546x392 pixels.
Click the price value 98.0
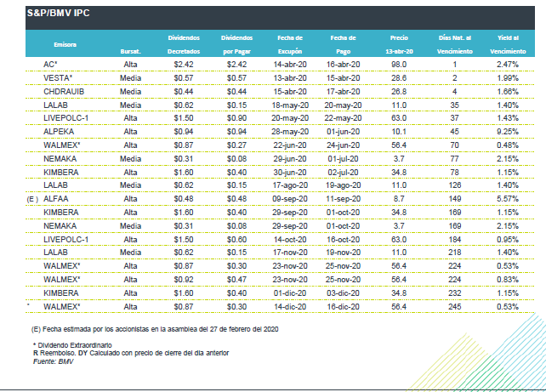pyautogui.click(x=399, y=65)
